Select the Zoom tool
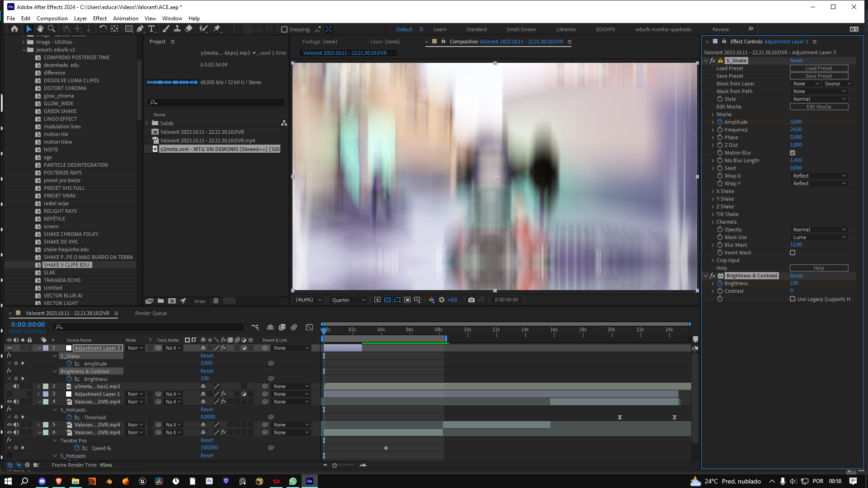The width and height of the screenshot is (868, 488). 51,28
